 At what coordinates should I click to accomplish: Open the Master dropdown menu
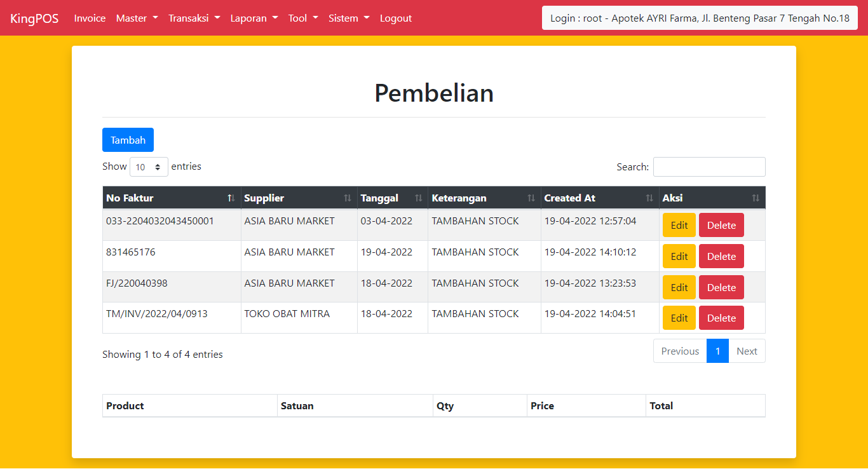coord(137,18)
